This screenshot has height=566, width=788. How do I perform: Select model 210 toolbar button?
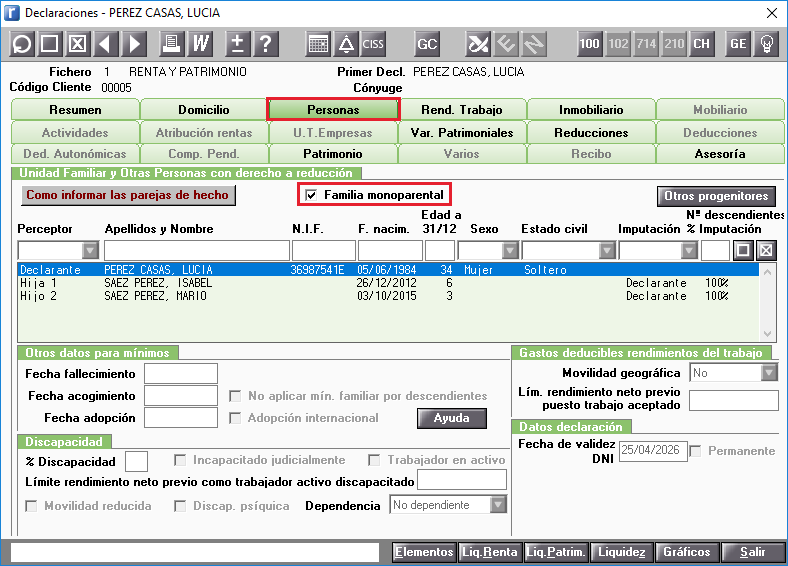tap(674, 44)
